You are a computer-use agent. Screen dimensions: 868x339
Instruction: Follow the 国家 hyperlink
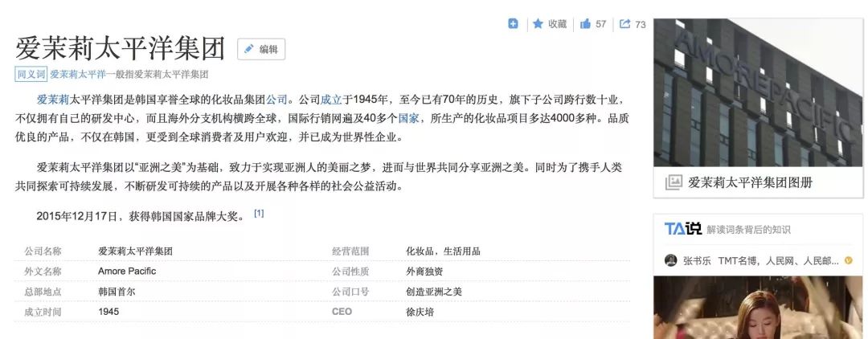tap(408, 118)
